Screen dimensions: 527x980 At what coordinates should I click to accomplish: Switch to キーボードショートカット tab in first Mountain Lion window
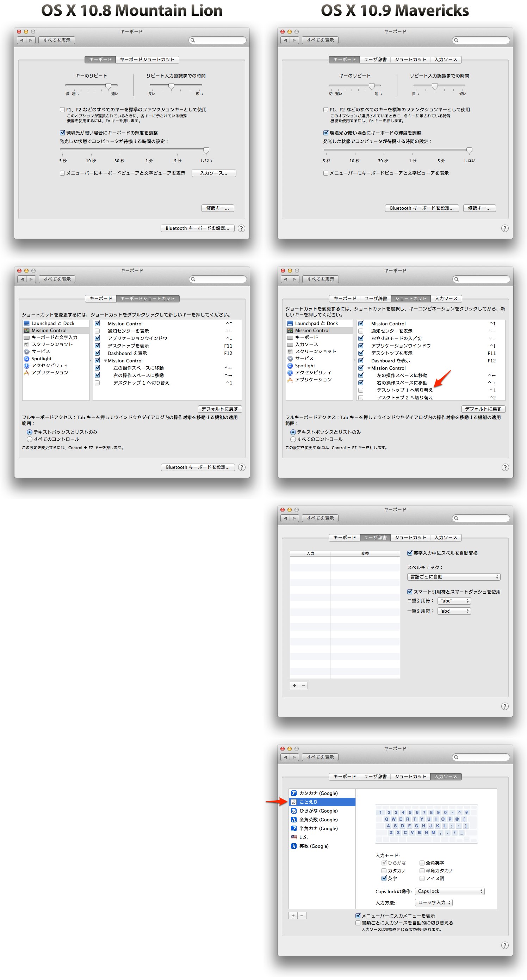147,60
